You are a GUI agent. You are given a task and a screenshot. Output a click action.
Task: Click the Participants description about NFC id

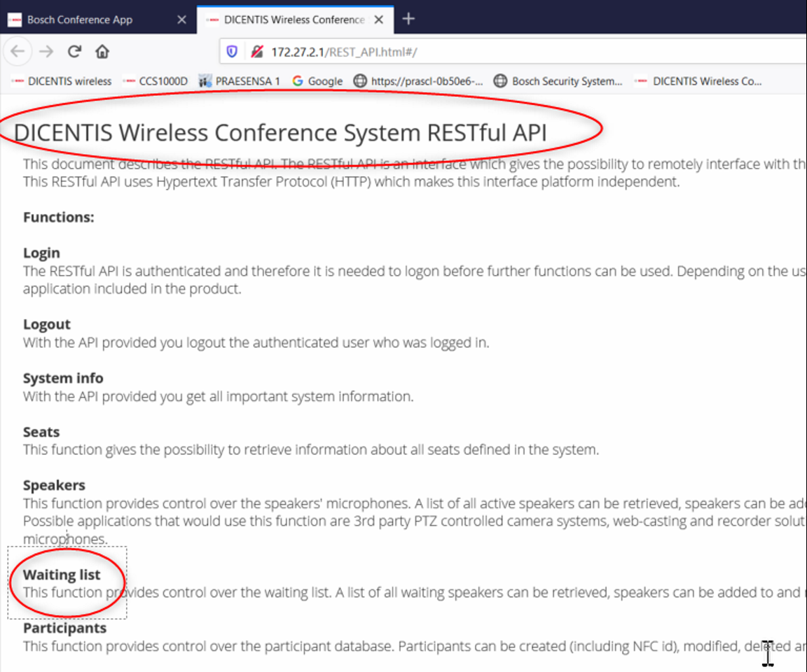pyautogui.click(x=415, y=646)
